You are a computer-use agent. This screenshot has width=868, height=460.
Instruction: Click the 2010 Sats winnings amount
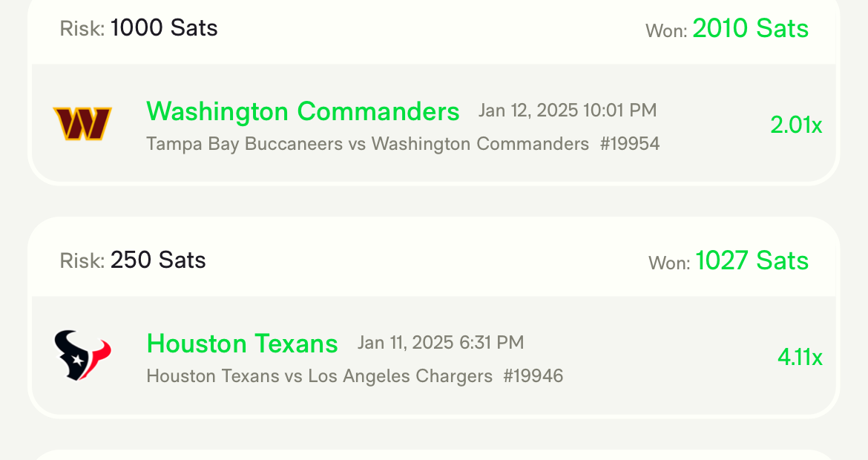750,29
